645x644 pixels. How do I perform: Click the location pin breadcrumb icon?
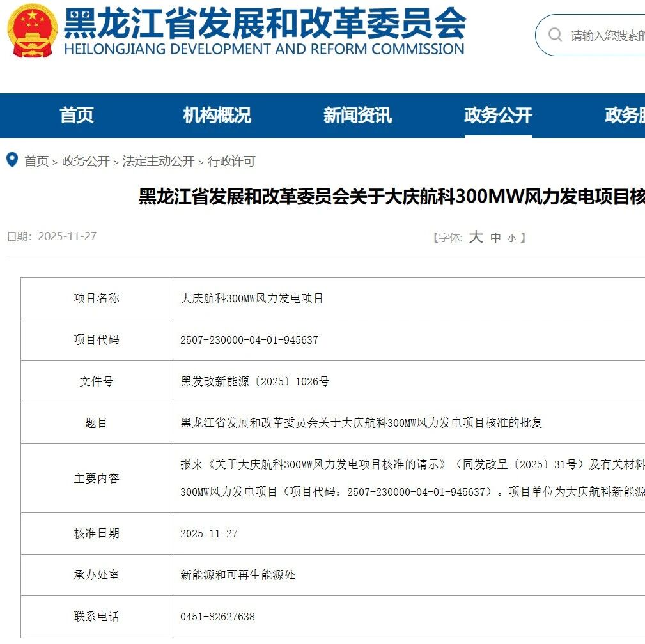tap(12, 160)
